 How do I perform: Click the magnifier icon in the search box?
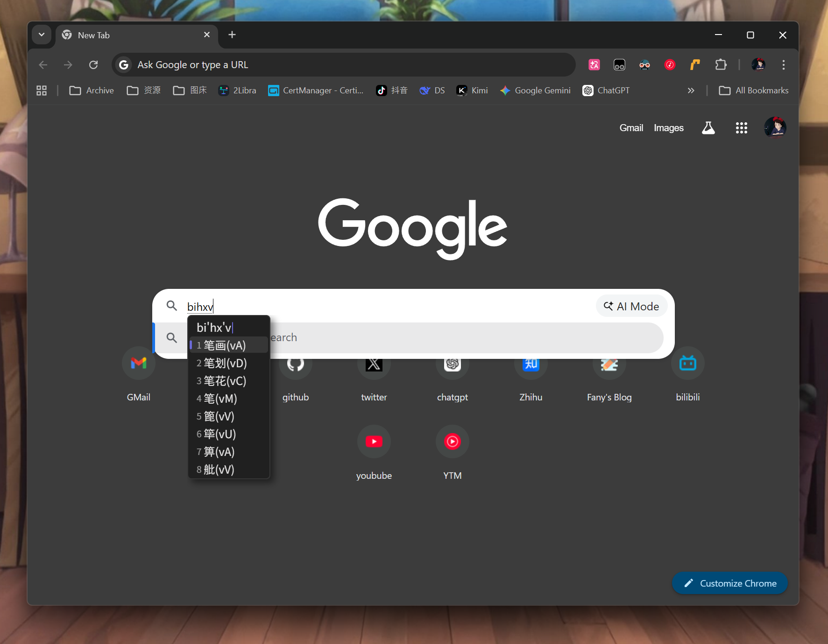coord(172,306)
